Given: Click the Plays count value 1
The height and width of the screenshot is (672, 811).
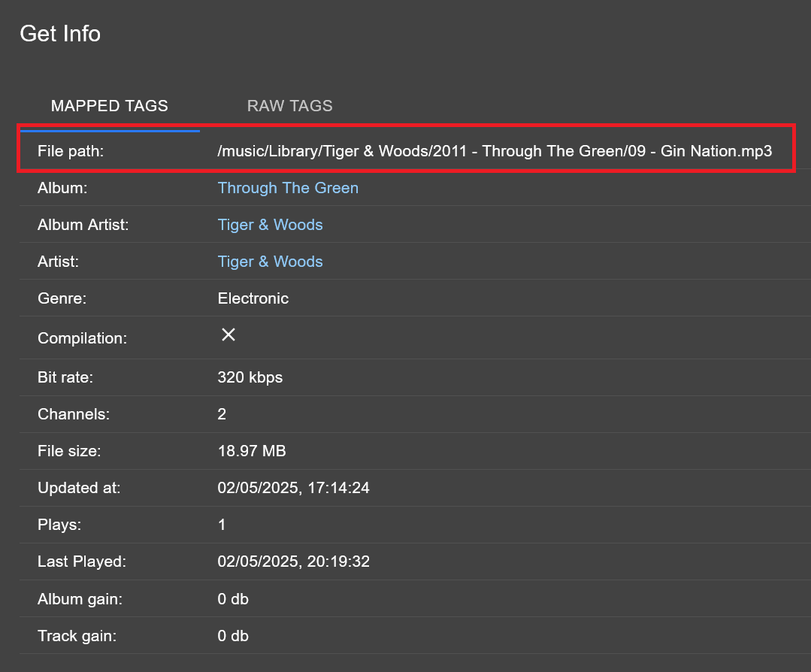Looking at the screenshot, I should tap(222, 525).
